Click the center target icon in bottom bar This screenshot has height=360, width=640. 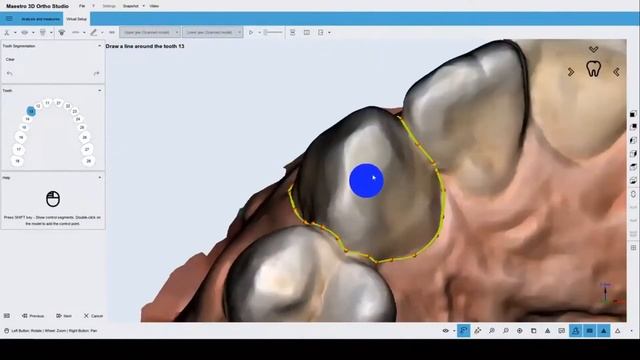(x=520, y=331)
